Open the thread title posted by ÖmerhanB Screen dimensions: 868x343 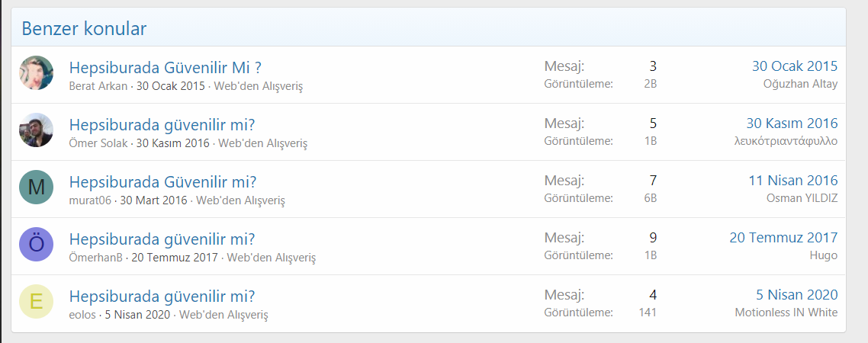pyautogui.click(x=162, y=239)
